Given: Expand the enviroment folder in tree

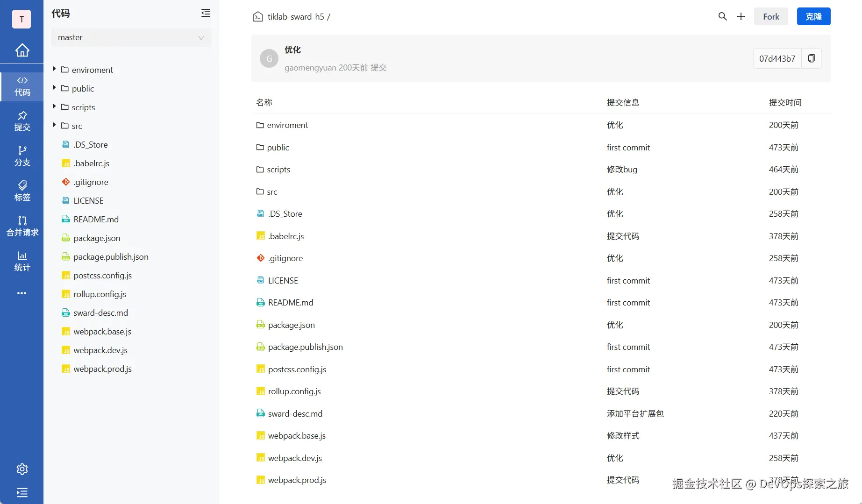Looking at the screenshot, I should tap(54, 69).
